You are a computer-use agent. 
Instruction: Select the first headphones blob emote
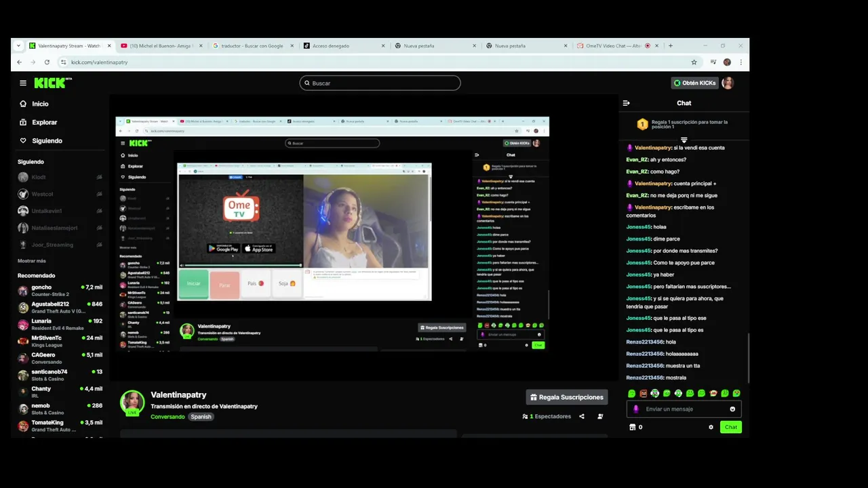(655, 393)
